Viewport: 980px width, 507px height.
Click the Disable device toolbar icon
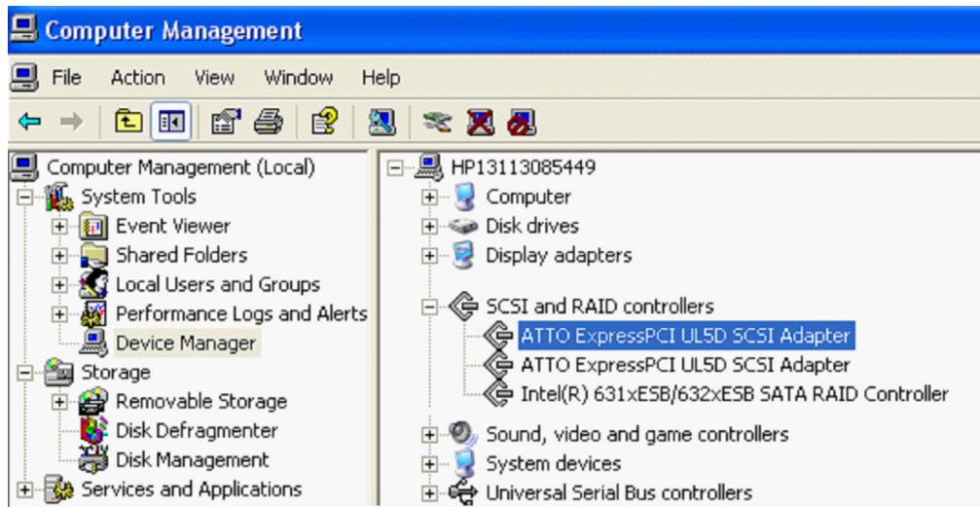pyautogui.click(x=522, y=122)
